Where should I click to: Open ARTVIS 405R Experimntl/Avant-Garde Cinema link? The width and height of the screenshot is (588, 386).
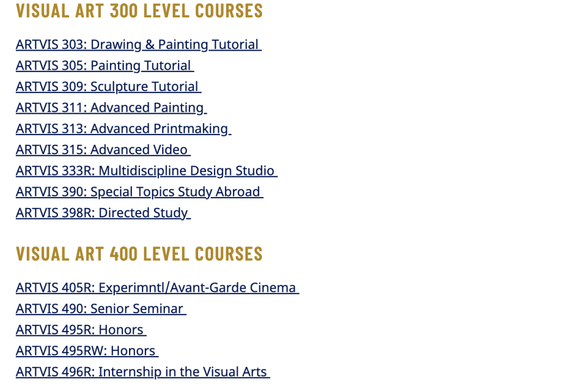tap(157, 288)
